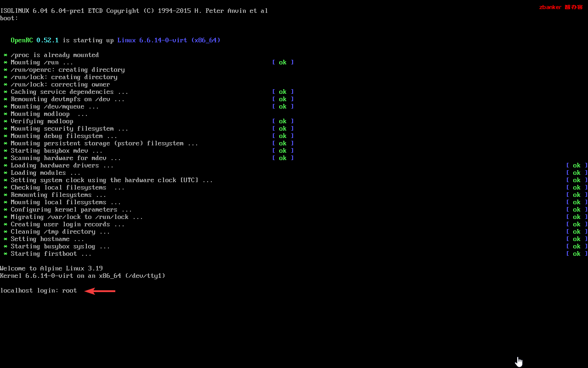Click the [ ok ] status for Caching service dependencies
Viewport: 588px width, 368px height.
pyautogui.click(x=283, y=92)
